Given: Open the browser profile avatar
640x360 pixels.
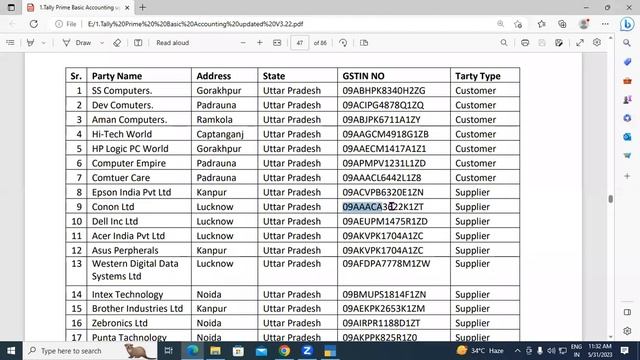Looking at the screenshot, I should coord(584,24).
